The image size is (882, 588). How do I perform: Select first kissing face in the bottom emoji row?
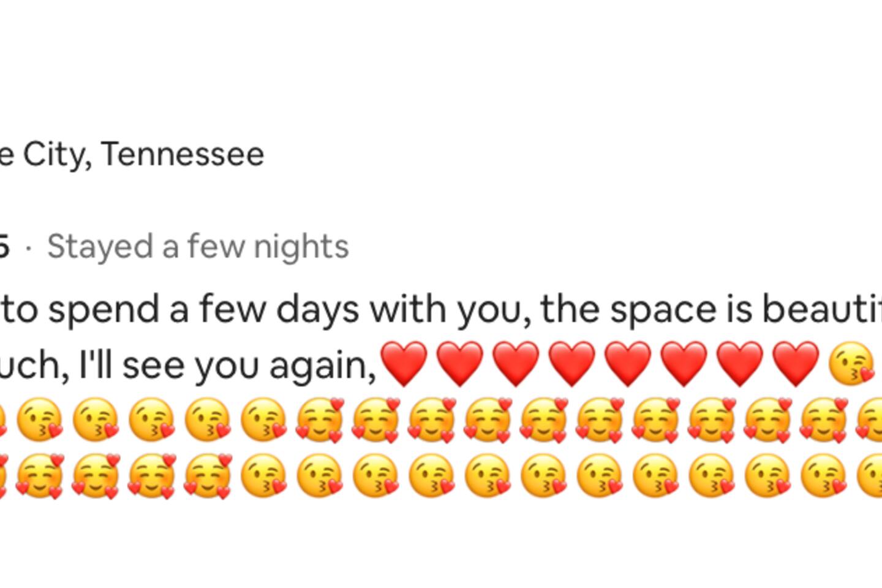[x=263, y=476]
